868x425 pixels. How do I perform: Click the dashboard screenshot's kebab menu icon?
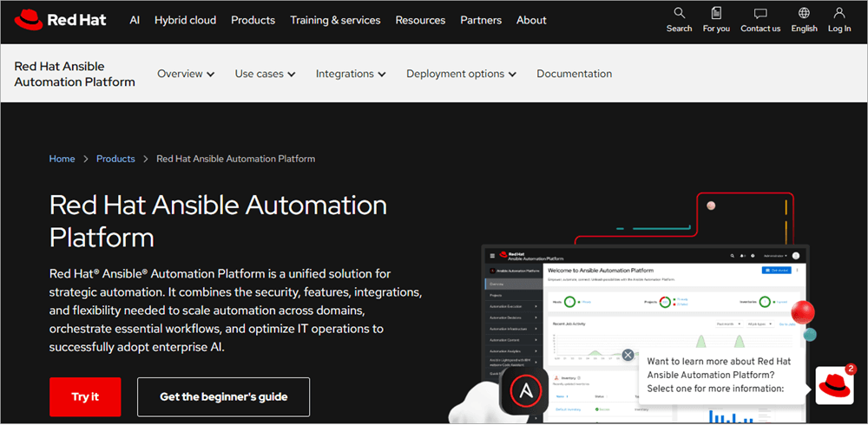[797, 270]
